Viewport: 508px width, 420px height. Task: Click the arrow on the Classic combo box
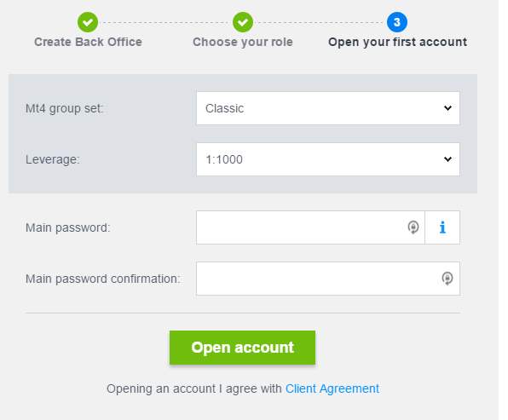[447, 108]
